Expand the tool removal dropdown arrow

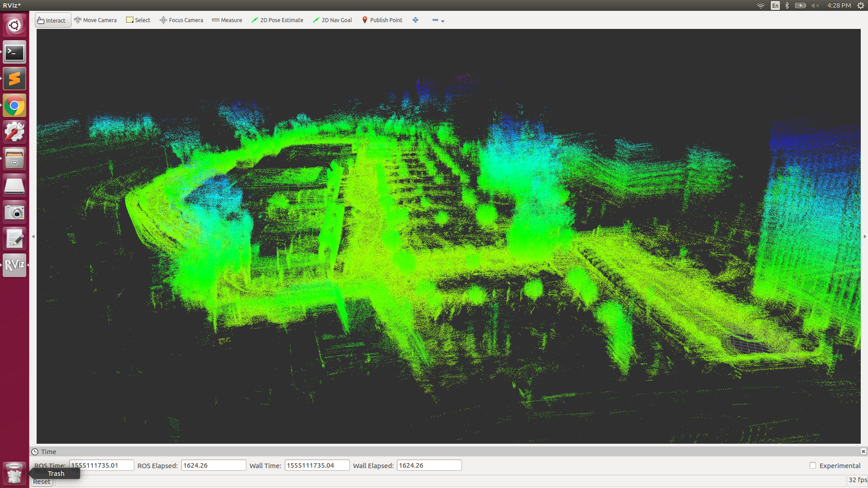coord(442,21)
